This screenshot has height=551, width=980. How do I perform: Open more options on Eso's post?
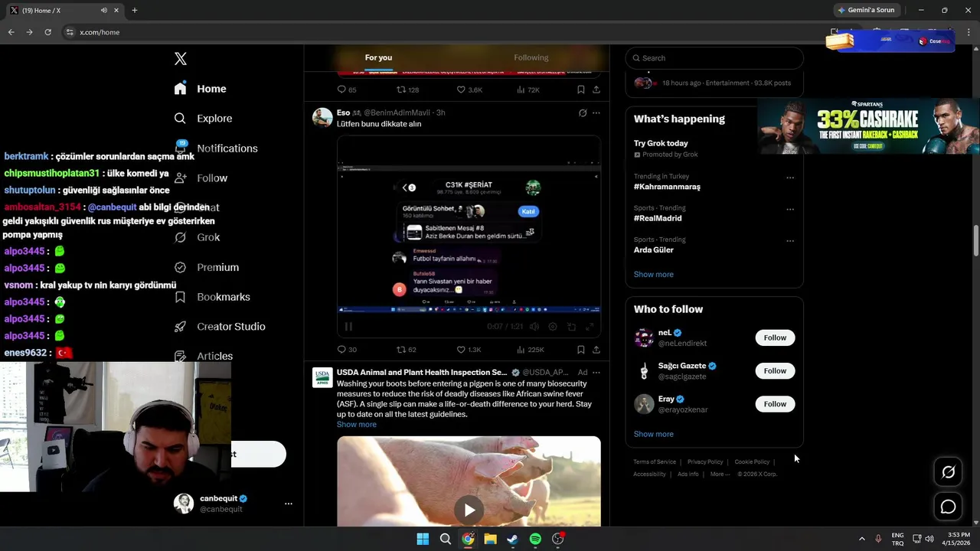click(596, 113)
